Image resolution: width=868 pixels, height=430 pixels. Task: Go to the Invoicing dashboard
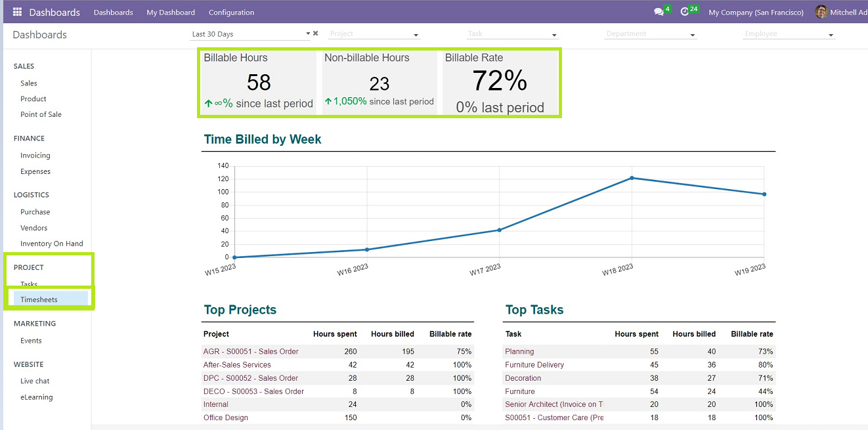tap(35, 156)
